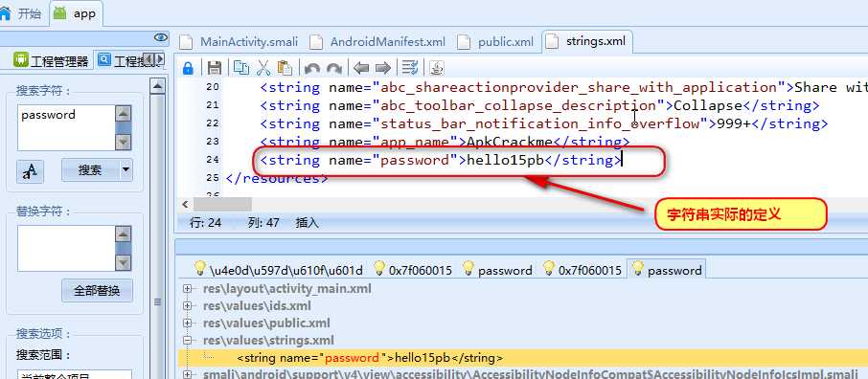The height and width of the screenshot is (379, 868).
Task: Click the replace box scroll-up arrow
Action: tap(123, 234)
